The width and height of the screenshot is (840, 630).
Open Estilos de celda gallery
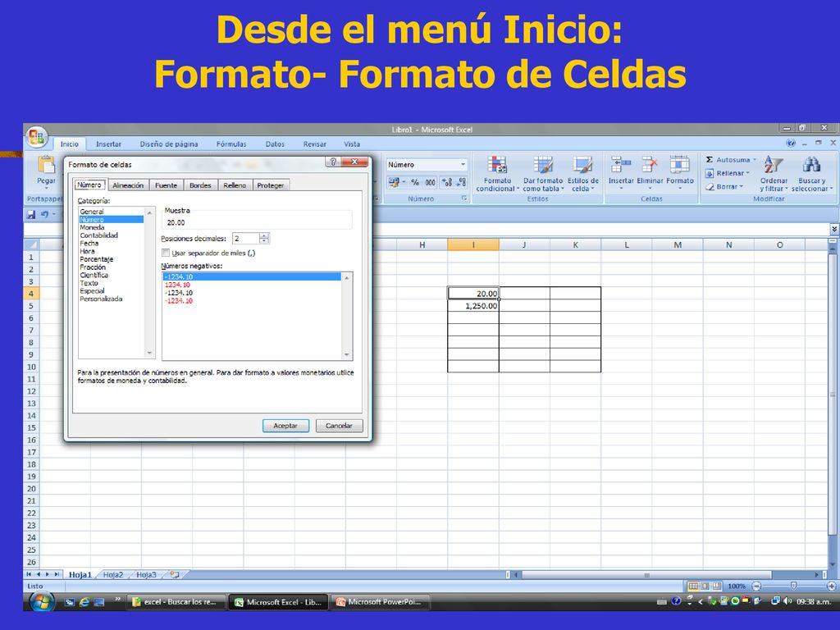click(x=583, y=174)
